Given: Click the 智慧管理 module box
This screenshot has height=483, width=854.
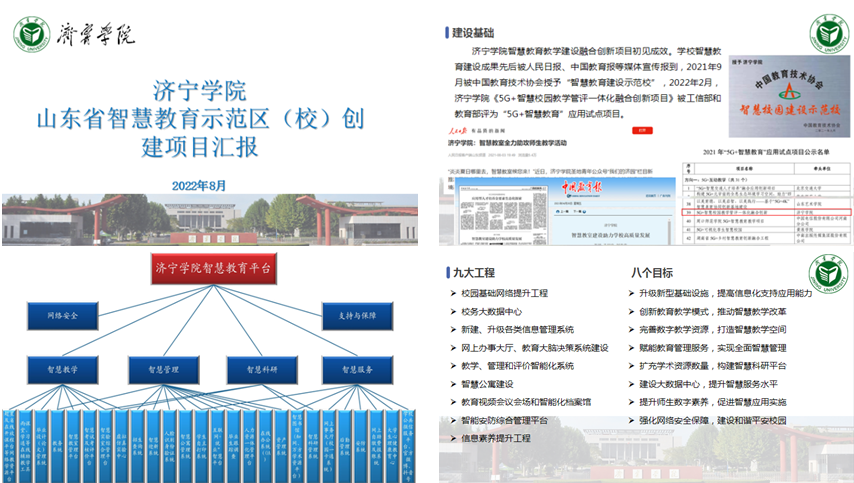Looking at the screenshot, I should [163, 369].
